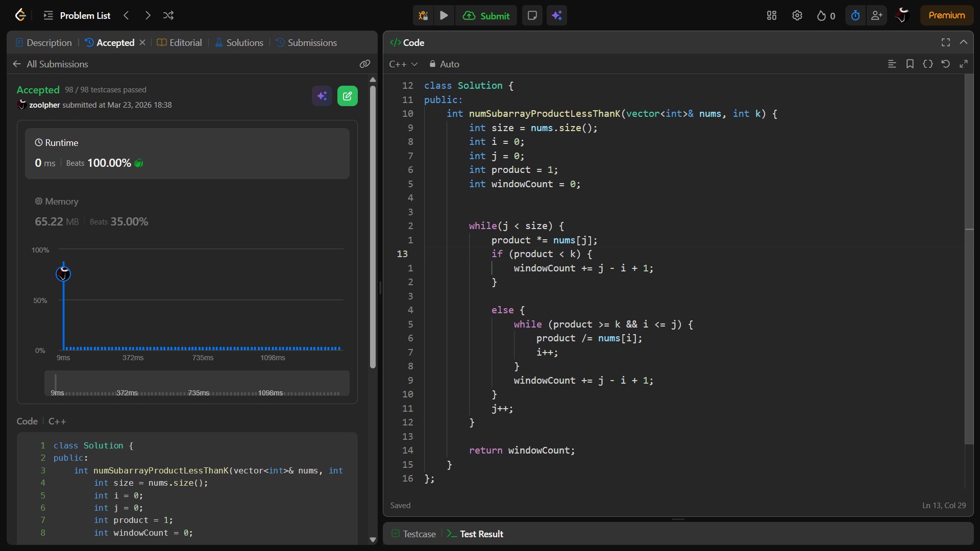Click the bookmark icon in code toolbar
980x551 pixels.
[910, 64]
